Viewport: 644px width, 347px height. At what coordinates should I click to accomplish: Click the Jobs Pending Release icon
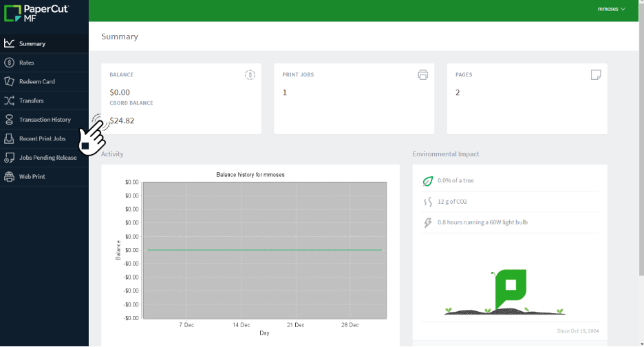[9, 158]
